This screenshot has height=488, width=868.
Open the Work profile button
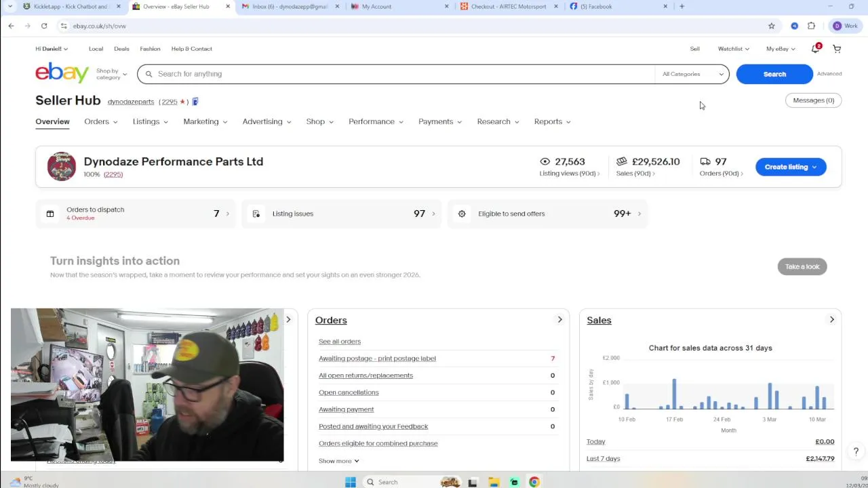point(846,26)
